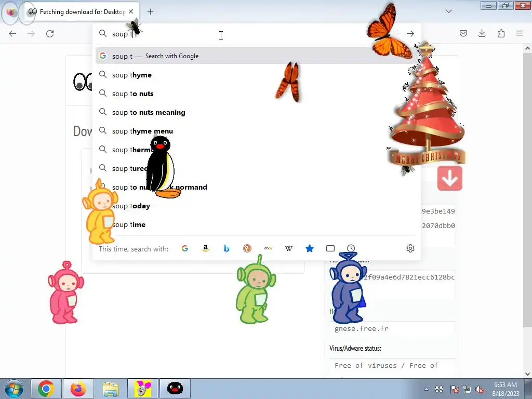Click scrollbar up arrow
The width and height of the screenshot is (532, 399).
pos(527,48)
